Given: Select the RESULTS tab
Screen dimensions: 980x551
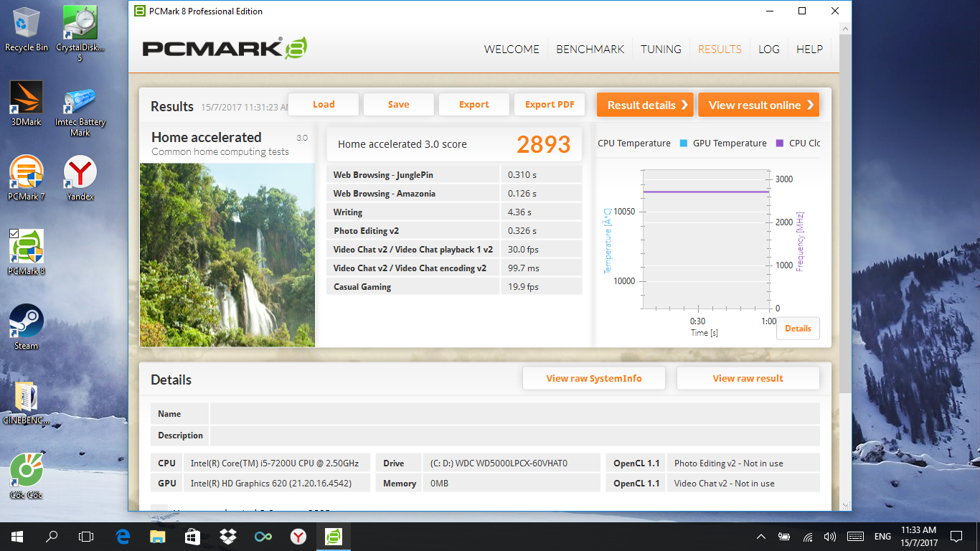Looking at the screenshot, I should [720, 50].
